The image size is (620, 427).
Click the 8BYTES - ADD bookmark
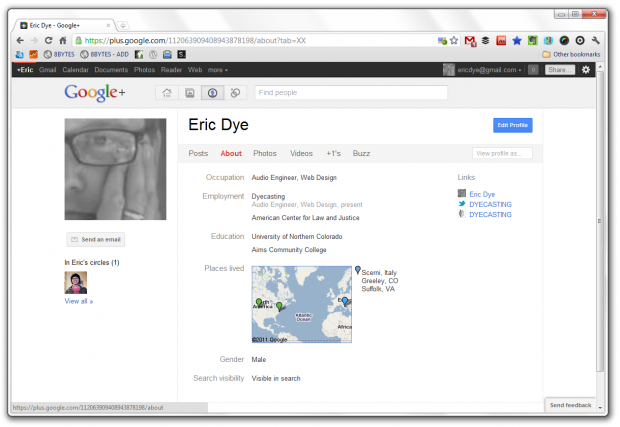pyautogui.click(x=105, y=55)
